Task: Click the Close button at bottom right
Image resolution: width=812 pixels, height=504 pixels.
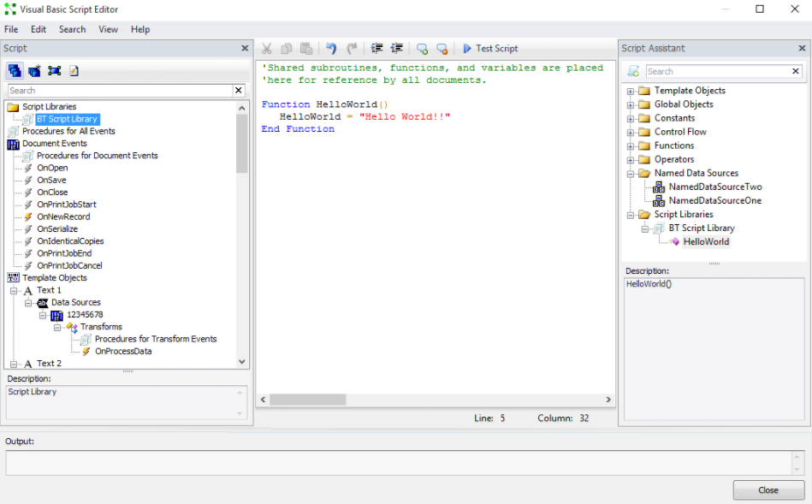Action: 768,490
